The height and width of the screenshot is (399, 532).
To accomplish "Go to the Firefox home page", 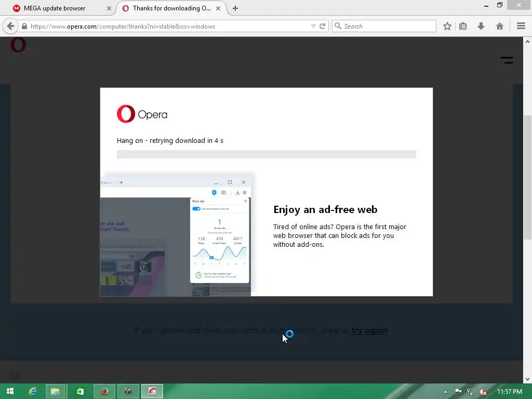I will [499, 26].
